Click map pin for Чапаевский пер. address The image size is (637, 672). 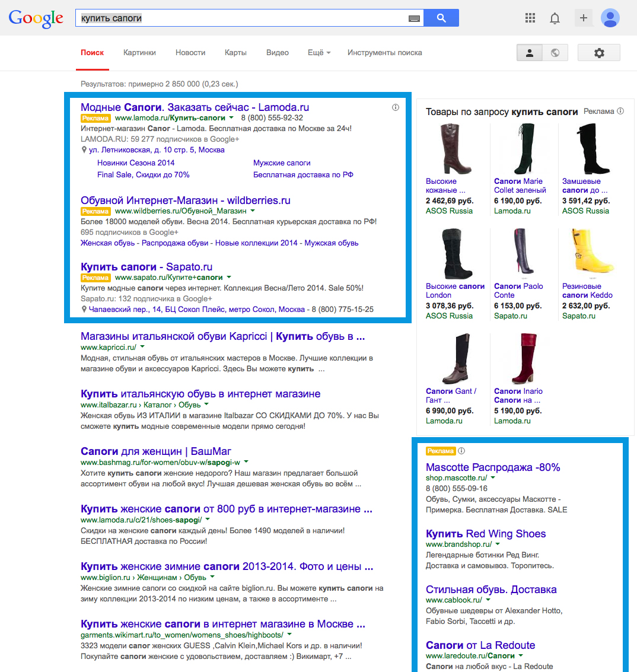pos(84,310)
